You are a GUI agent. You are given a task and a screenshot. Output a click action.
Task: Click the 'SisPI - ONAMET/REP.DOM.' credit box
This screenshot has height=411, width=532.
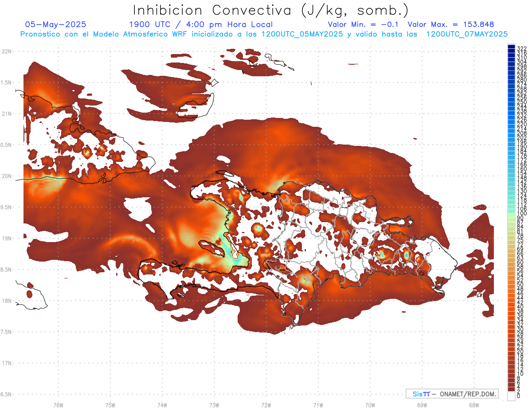452,394
